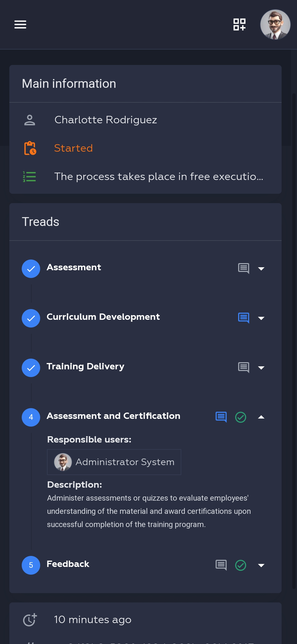The width and height of the screenshot is (297, 644).
Task: Click the step 5 number circle
Action: [x=31, y=565]
